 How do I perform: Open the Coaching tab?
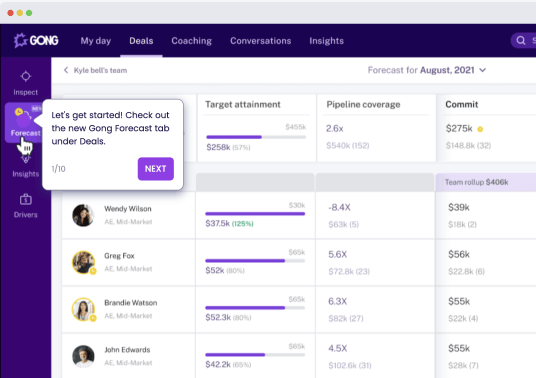click(191, 41)
